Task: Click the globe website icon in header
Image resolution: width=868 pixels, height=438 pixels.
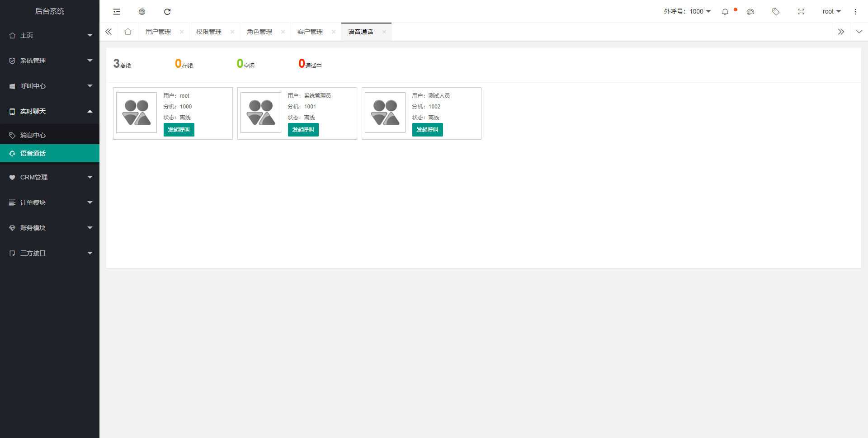Action: tap(142, 12)
